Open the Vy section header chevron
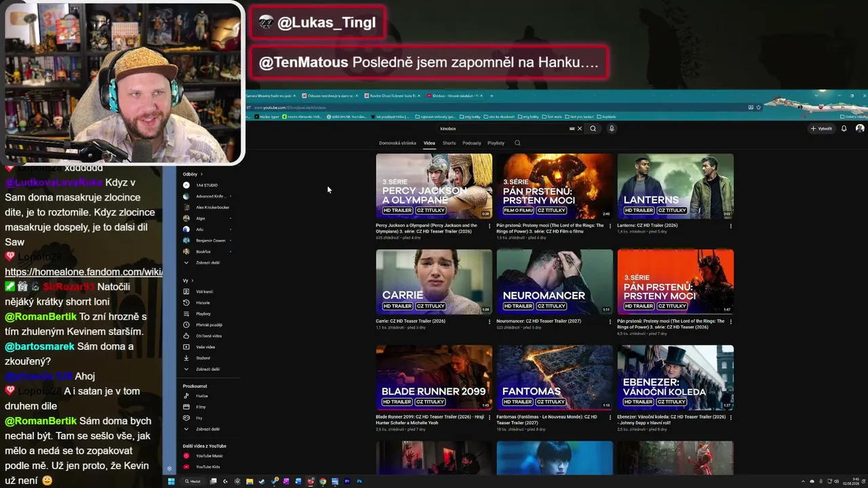The width and height of the screenshot is (868, 488). point(192,281)
